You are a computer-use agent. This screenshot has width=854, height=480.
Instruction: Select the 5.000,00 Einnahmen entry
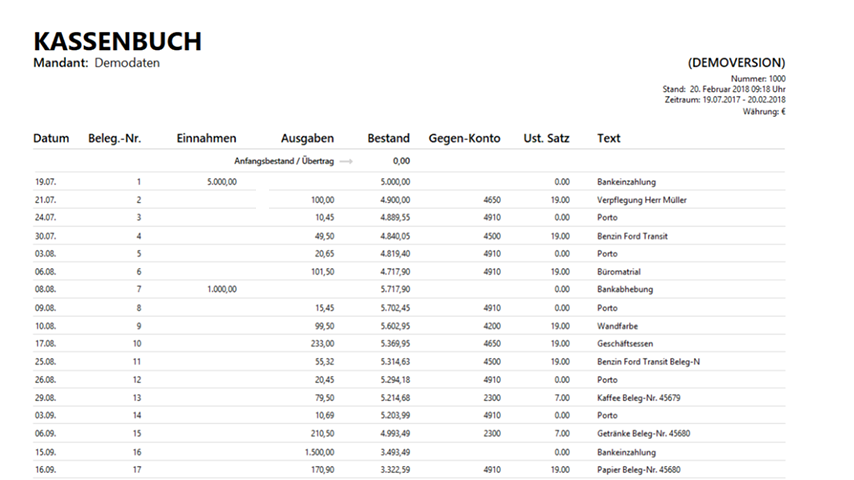pyautogui.click(x=222, y=182)
